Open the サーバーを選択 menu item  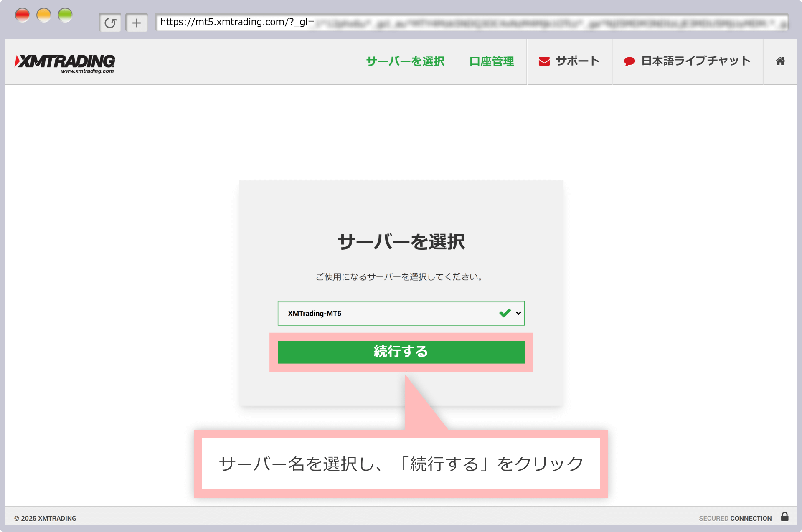(x=405, y=61)
